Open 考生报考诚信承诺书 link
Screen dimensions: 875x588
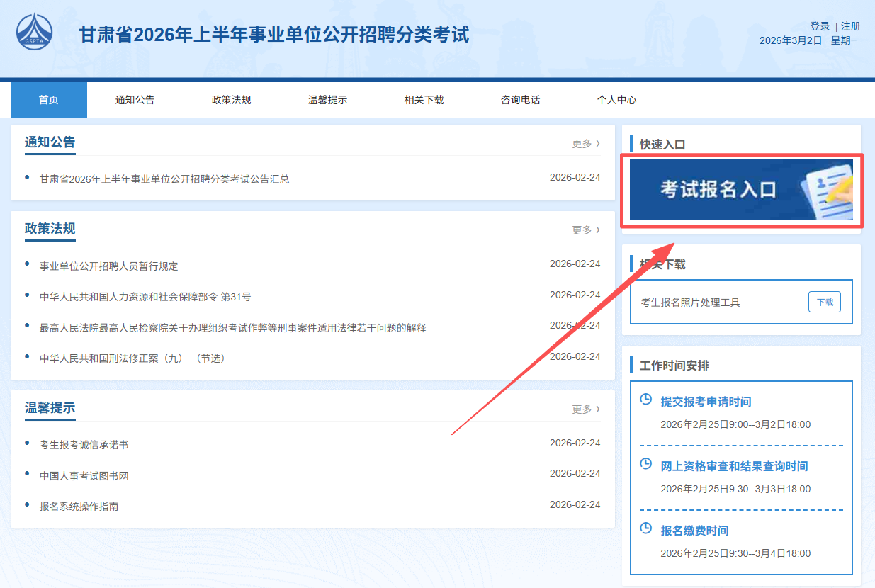(x=84, y=445)
